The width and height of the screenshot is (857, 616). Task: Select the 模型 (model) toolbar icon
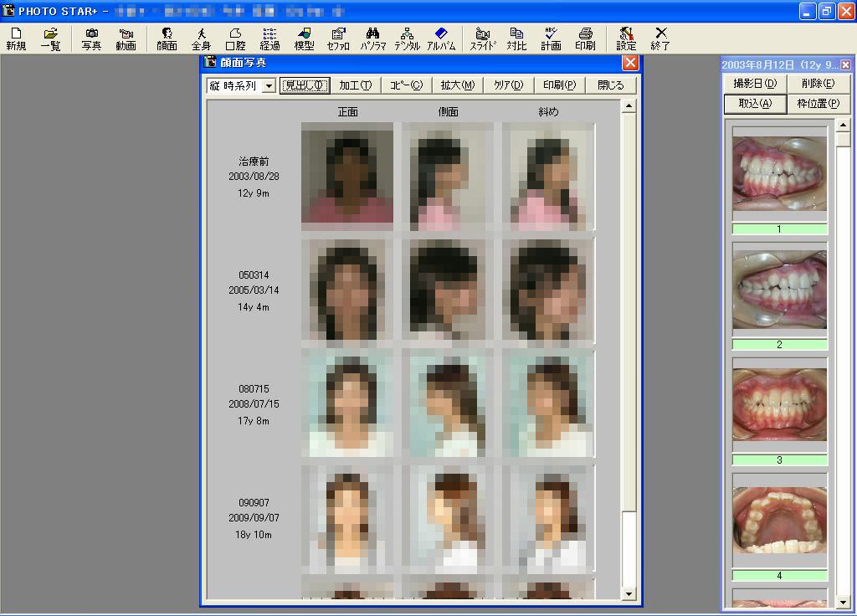pyautogui.click(x=304, y=39)
